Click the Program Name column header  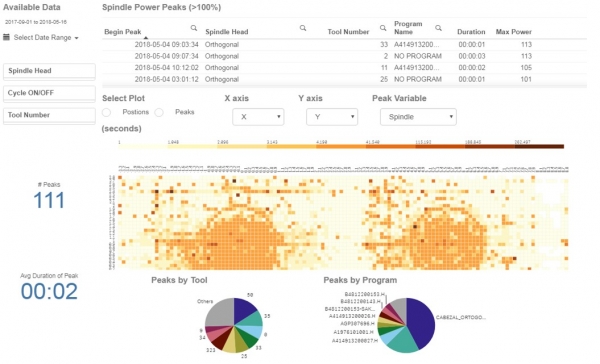pyautogui.click(x=408, y=28)
